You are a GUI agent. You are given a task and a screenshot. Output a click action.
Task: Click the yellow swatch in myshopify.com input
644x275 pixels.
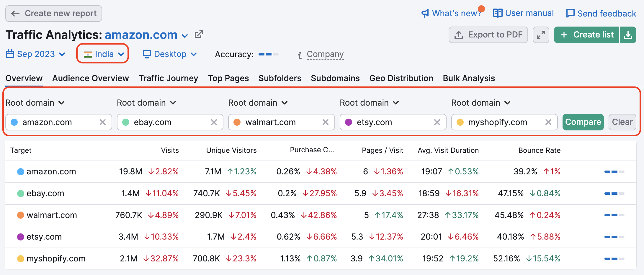point(460,122)
